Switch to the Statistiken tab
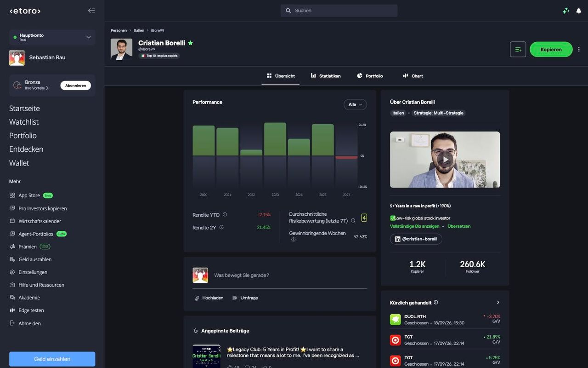Viewport: 588px width, 368px height. pos(326,76)
